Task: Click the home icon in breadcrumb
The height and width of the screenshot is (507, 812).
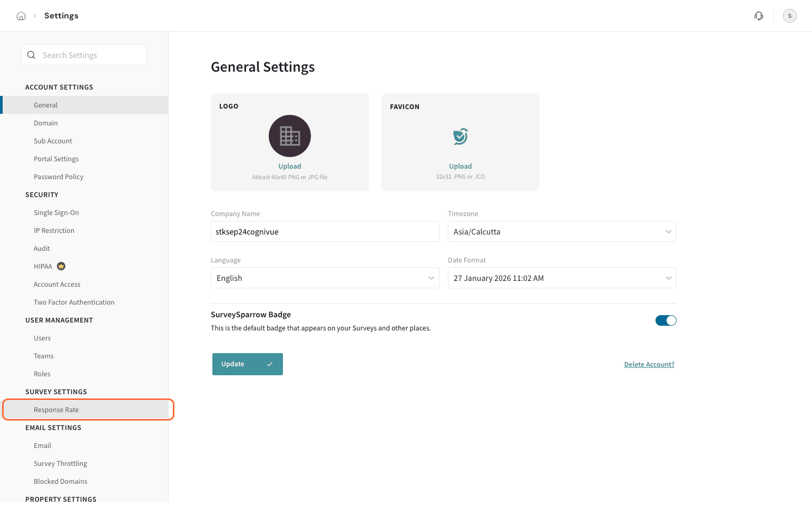Action: point(21,16)
